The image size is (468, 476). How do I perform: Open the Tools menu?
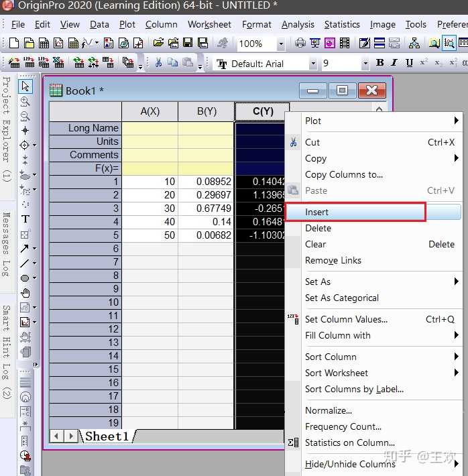pos(416,24)
